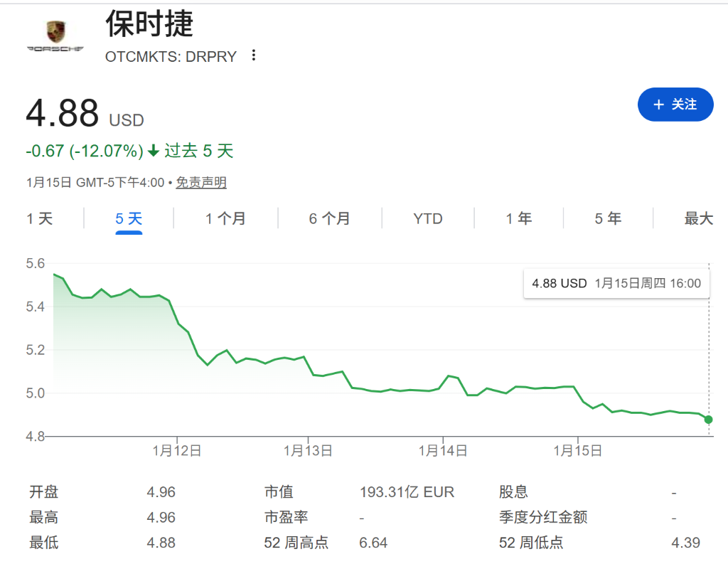Click the 关注 follow button

(675, 105)
